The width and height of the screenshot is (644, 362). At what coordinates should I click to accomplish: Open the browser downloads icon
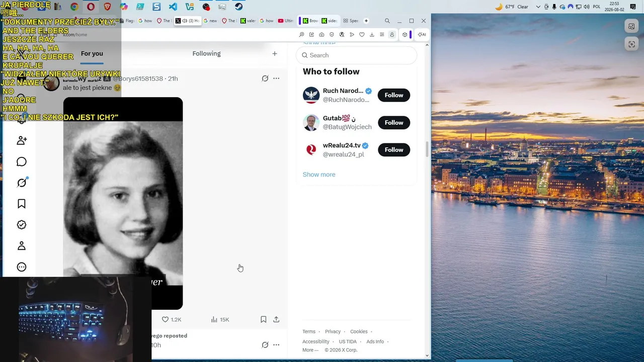(372, 35)
